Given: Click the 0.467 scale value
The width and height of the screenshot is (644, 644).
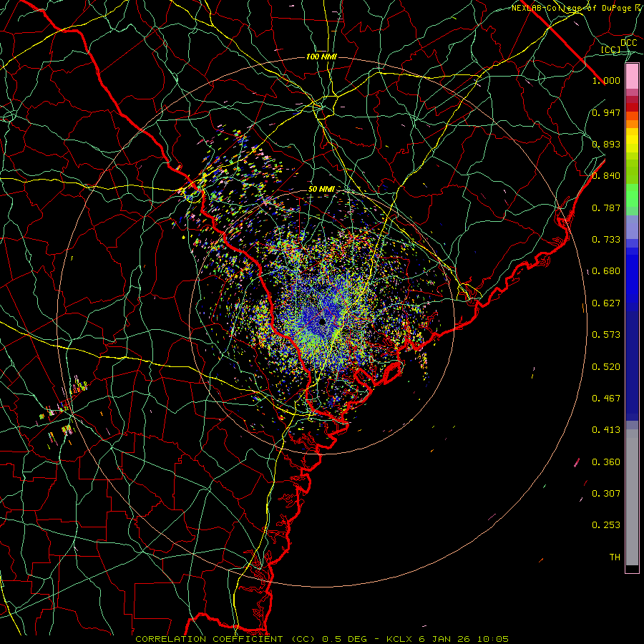Looking at the screenshot, I should [606, 399].
